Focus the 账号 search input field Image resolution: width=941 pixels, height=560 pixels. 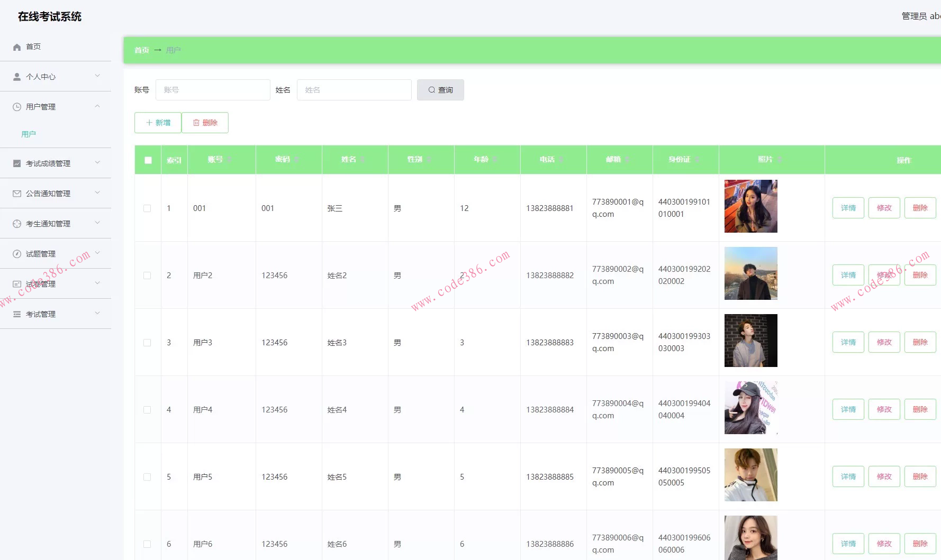coord(213,90)
